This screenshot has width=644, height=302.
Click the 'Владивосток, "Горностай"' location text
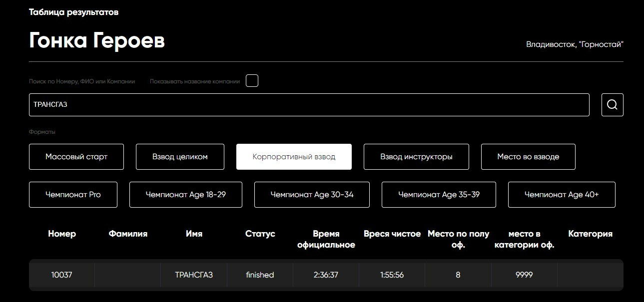[575, 44]
